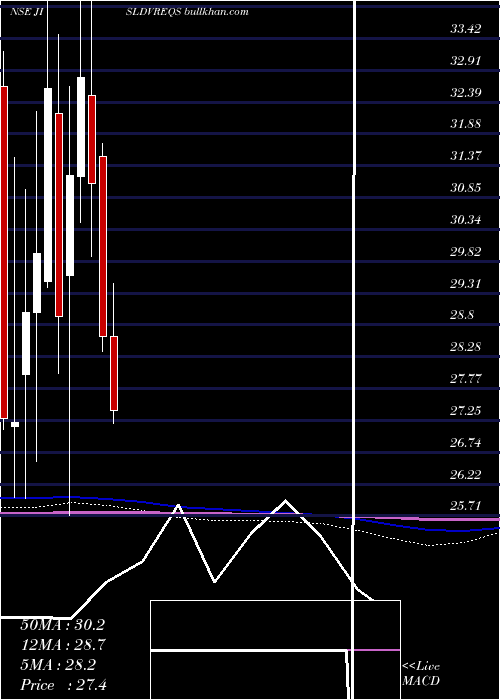Click the 29.31 price axis label

[466, 283]
